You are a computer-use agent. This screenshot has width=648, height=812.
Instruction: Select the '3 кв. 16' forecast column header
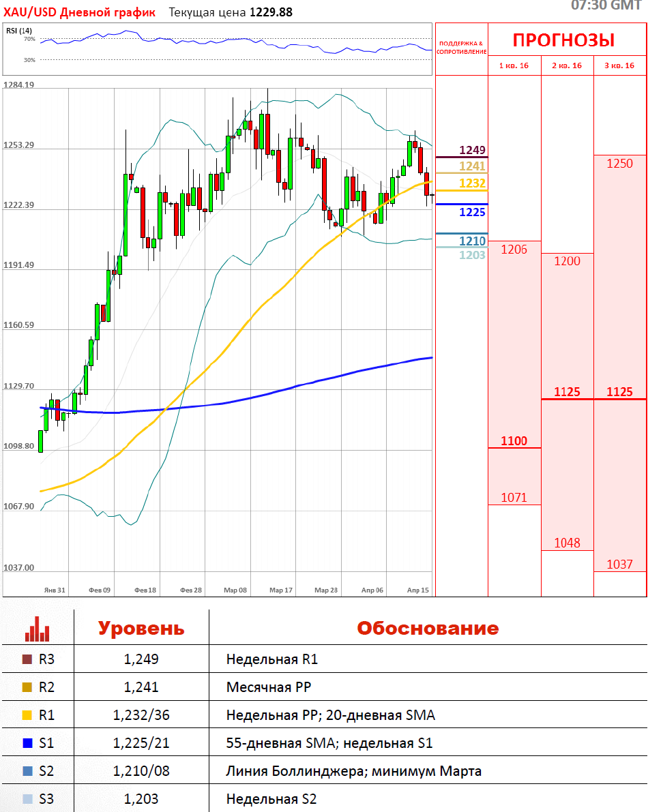[619, 65]
